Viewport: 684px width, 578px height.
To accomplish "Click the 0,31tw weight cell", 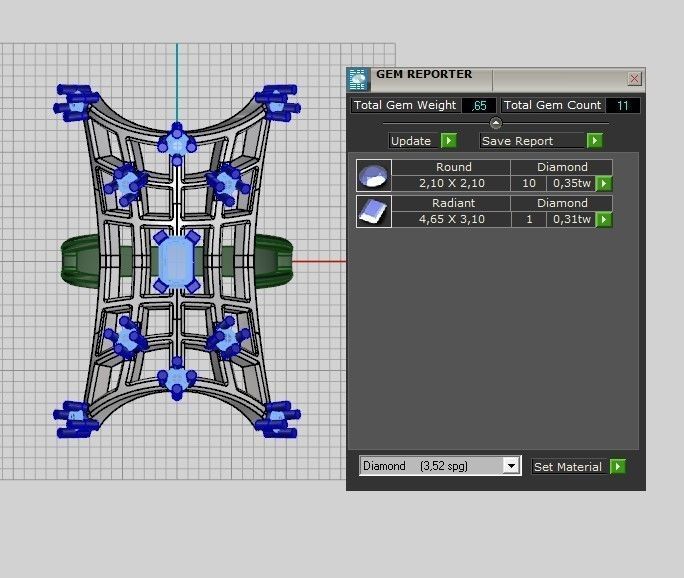I will (x=571, y=219).
